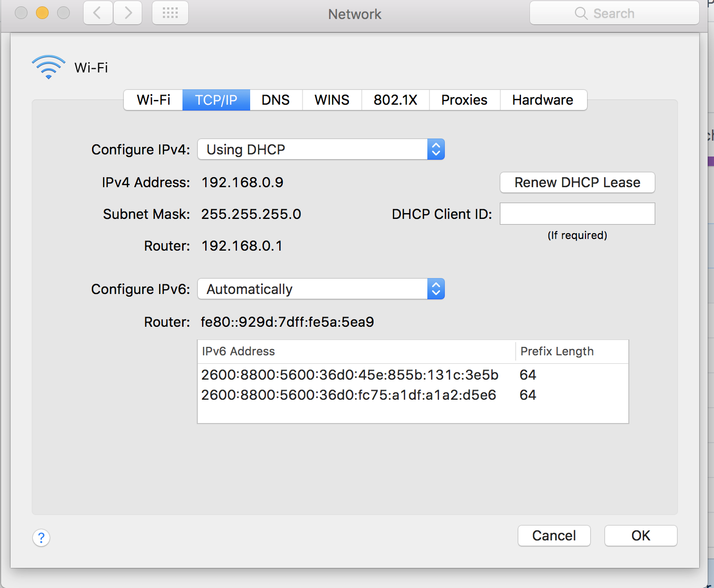
Task: Switch to the DNS tab
Action: click(276, 100)
